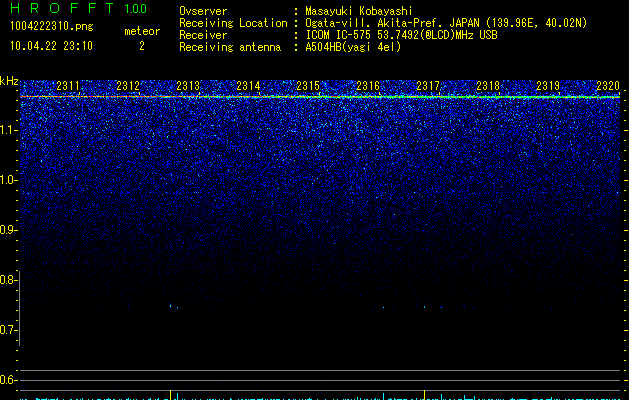
Task: Click the 2320 time marker
Action: (608, 86)
